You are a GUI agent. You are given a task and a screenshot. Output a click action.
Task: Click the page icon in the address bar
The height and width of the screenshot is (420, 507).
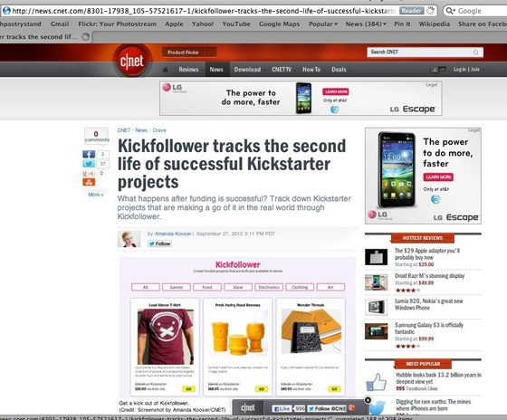pos(6,11)
